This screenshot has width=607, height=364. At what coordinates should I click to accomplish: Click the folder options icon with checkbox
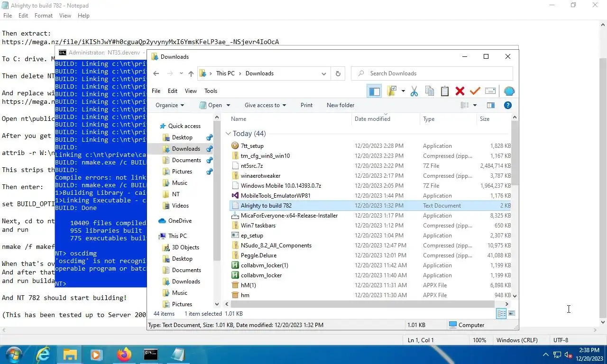pyautogui.click(x=392, y=91)
